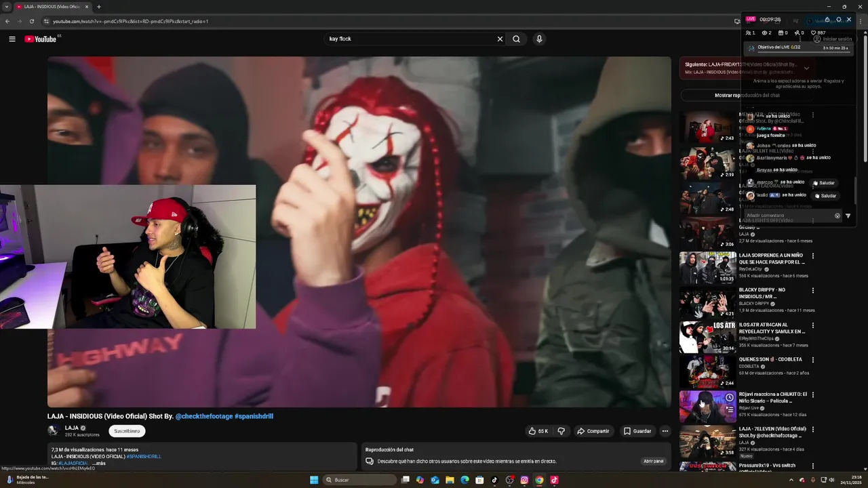868x488 pixels.
Task: Open the YouTube hamburger guide menu
Action: point(12,39)
